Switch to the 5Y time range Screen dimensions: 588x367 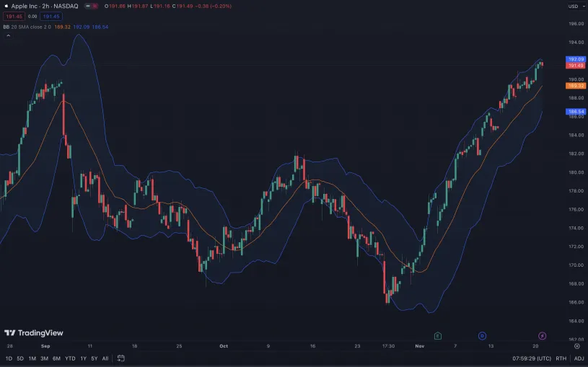click(94, 358)
